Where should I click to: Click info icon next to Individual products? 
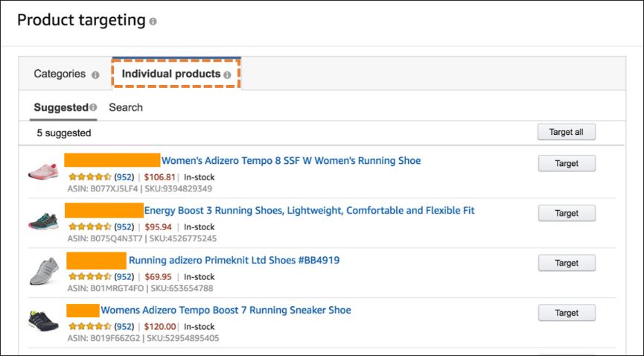(x=227, y=75)
